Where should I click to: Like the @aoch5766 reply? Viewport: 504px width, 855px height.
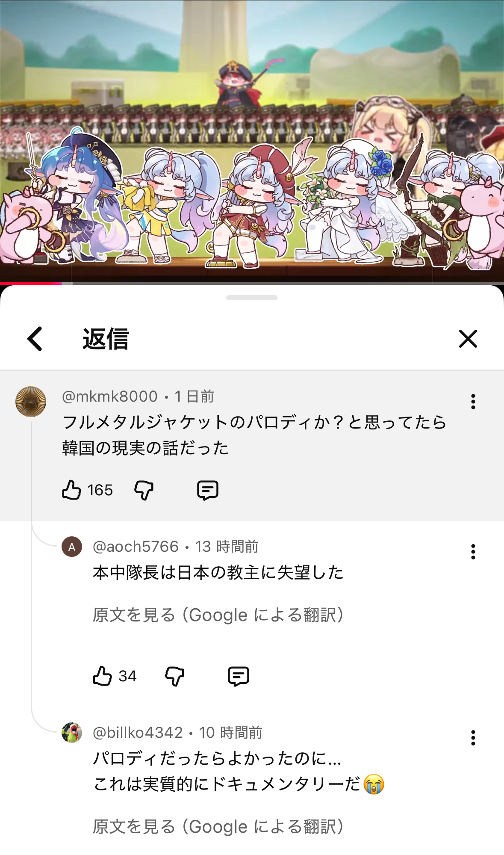(x=102, y=676)
